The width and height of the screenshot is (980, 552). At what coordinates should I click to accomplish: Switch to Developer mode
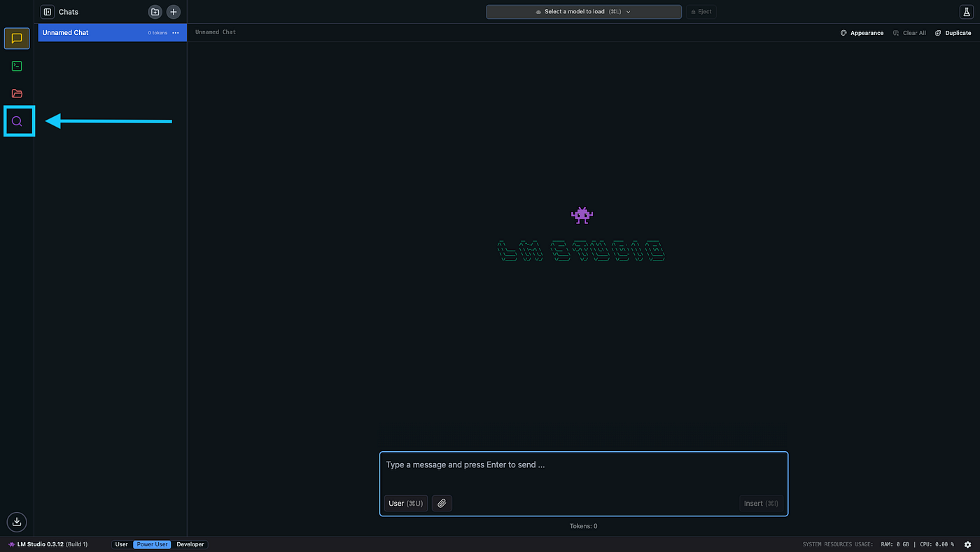tap(190, 544)
